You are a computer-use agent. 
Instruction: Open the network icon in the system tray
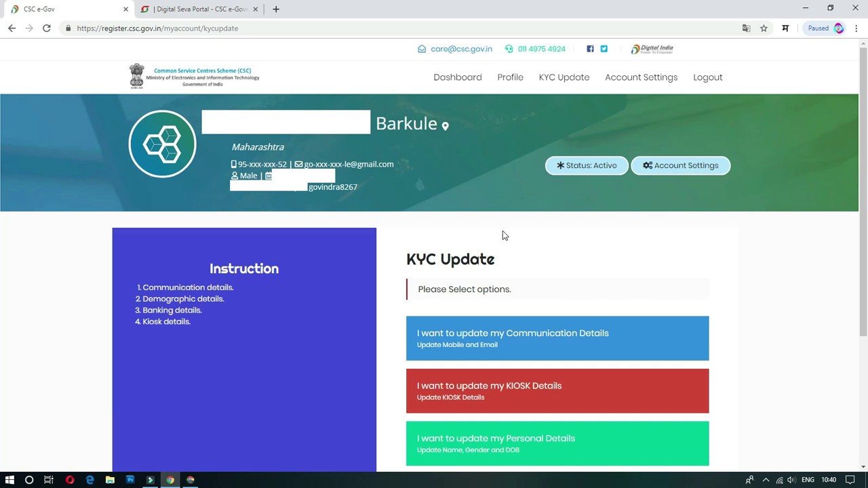tap(779, 480)
